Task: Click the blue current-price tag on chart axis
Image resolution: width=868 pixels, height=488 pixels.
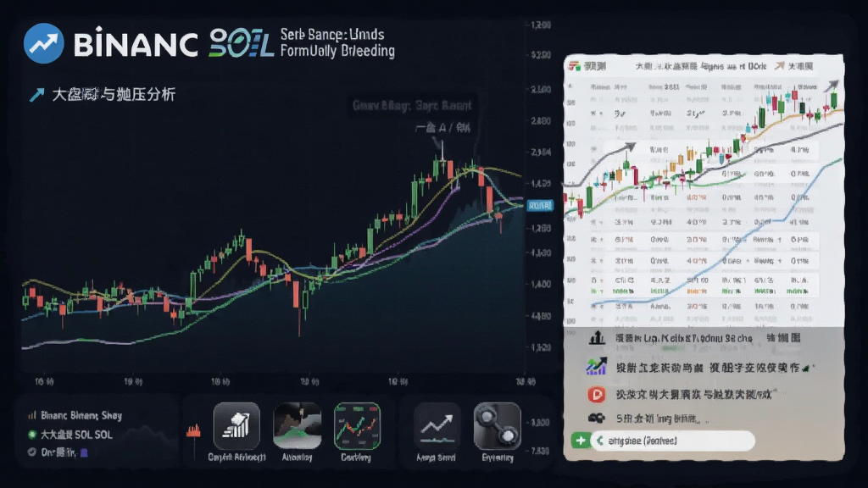Action: (x=540, y=206)
